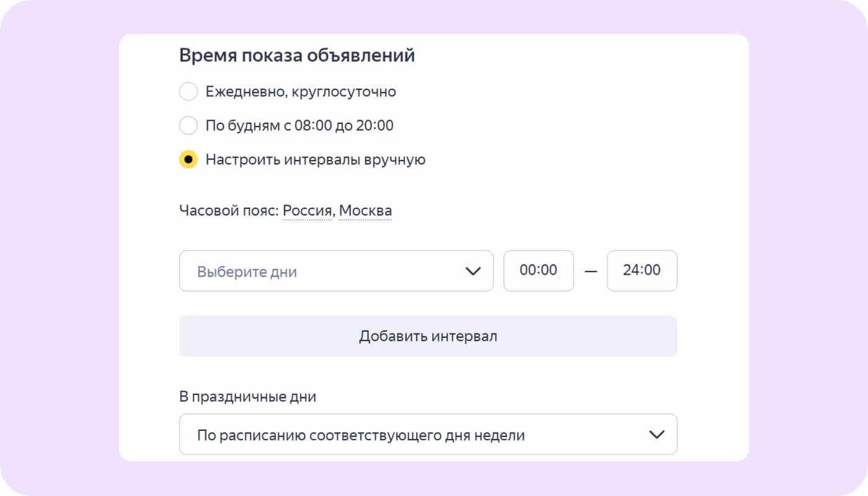Click the 24:00 end time field
This screenshot has height=496, width=868.
[642, 271]
